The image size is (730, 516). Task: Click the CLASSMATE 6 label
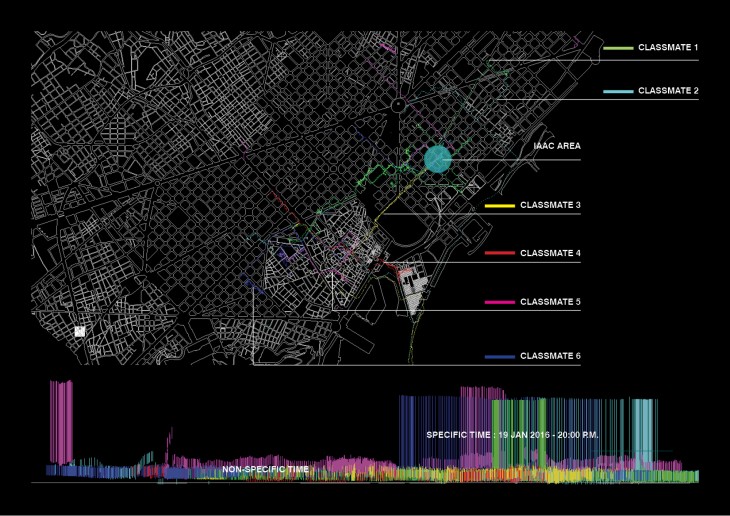tap(551, 357)
